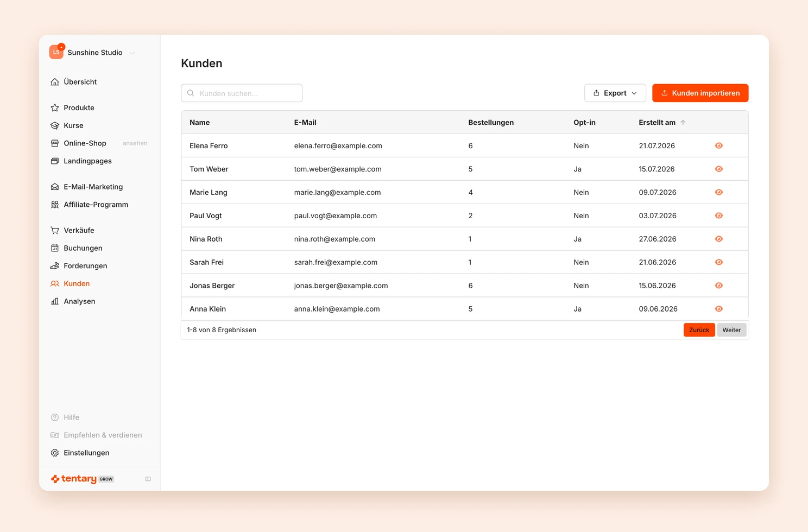808x532 pixels.
Task: Click the Affiliate-Programm people icon
Action: coord(55,205)
